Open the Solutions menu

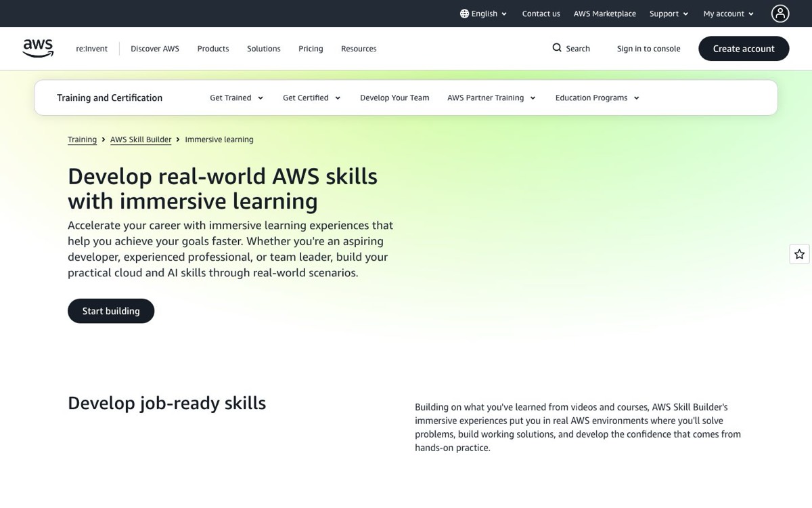[x=264, y=49]
